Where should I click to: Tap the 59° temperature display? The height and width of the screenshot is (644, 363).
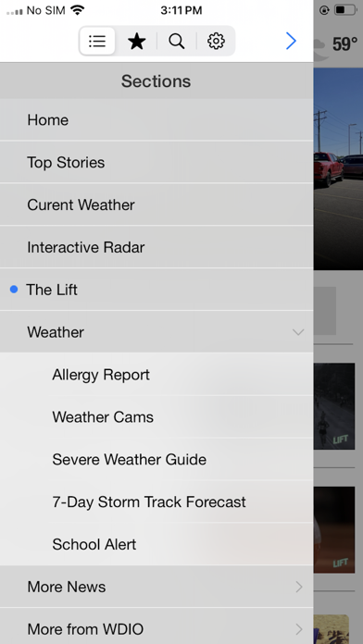(344, 44)
